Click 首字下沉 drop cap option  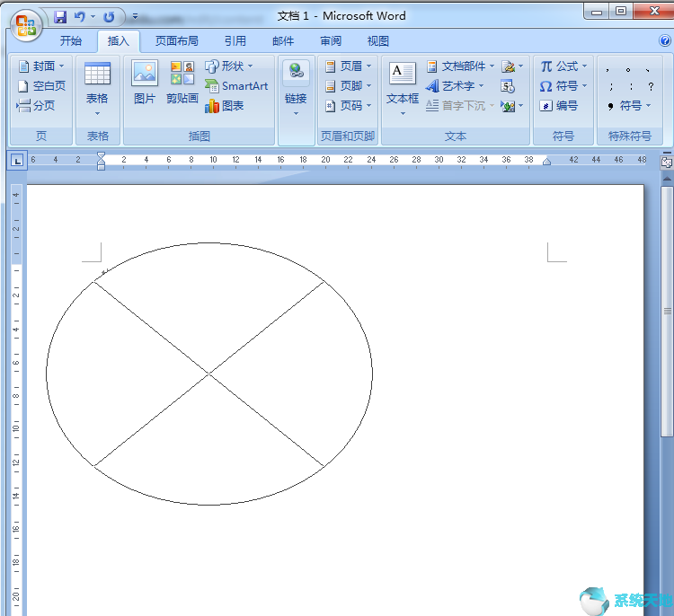click(460, 106)
